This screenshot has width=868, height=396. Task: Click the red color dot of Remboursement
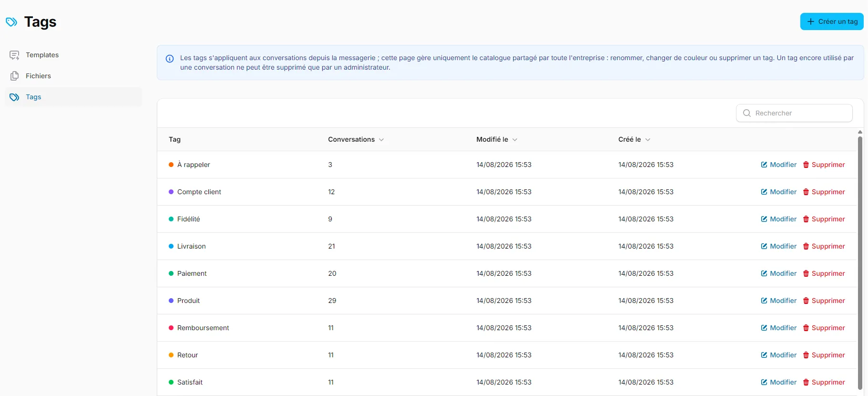click(171, 328)
